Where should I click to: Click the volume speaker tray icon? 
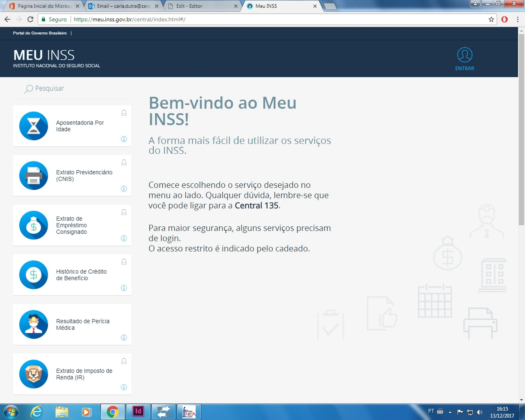479,412
